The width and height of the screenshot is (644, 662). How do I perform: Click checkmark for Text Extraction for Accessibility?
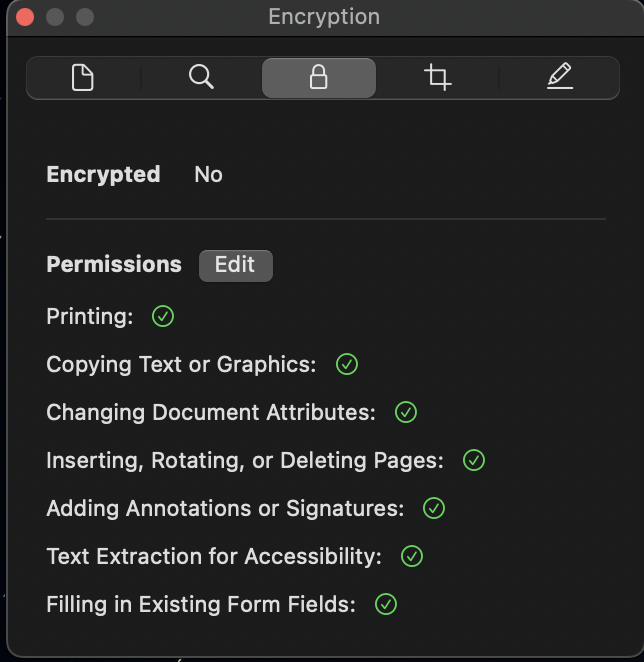click(x=412, y=557)
